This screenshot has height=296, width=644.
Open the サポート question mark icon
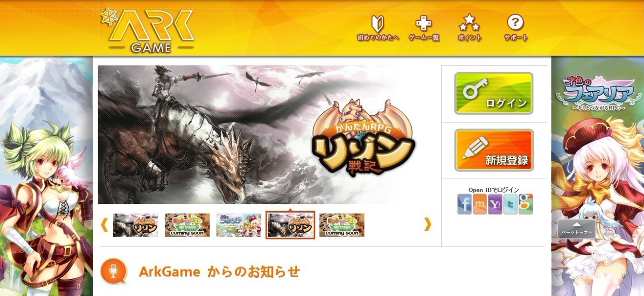click(516, 28)
